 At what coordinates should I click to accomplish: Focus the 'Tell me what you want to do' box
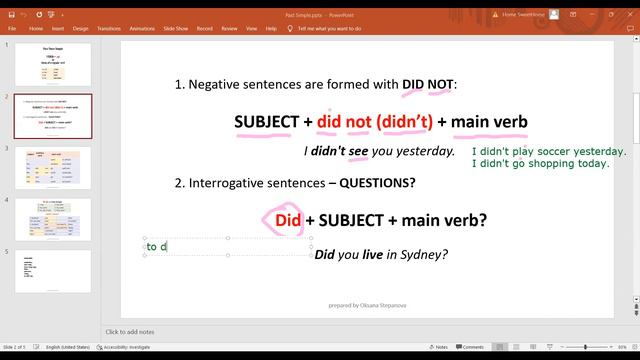point(329,29)
